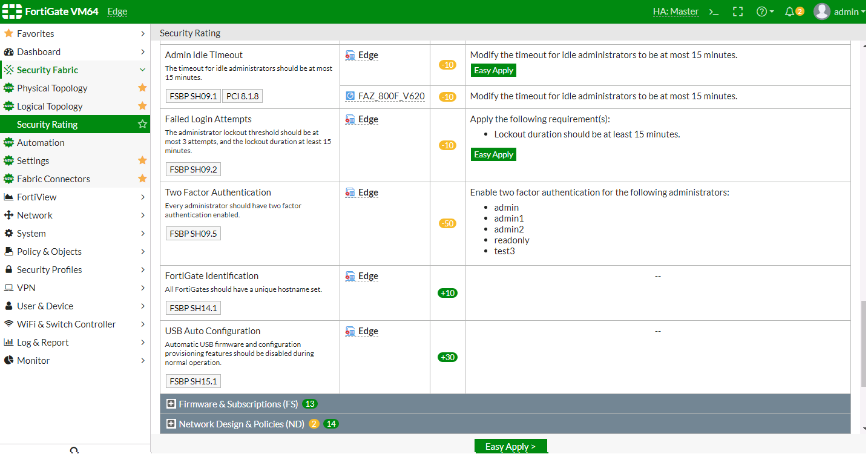868x454 pixels.
Task: Expand the Favorites menu chevron
Action: pos(142,33)
